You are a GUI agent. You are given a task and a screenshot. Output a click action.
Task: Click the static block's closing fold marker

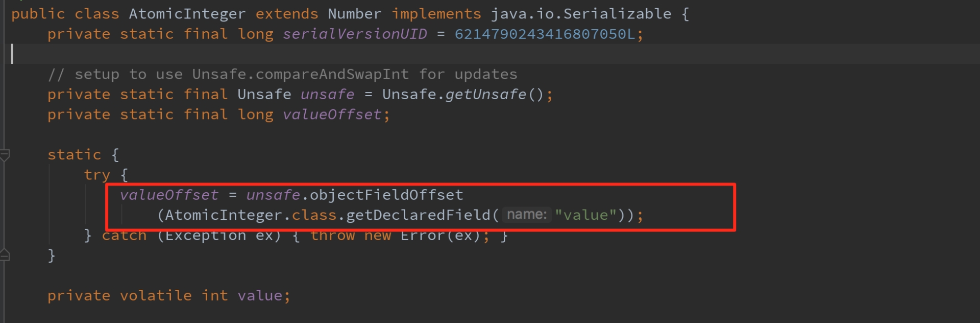[x=5, y=255]
